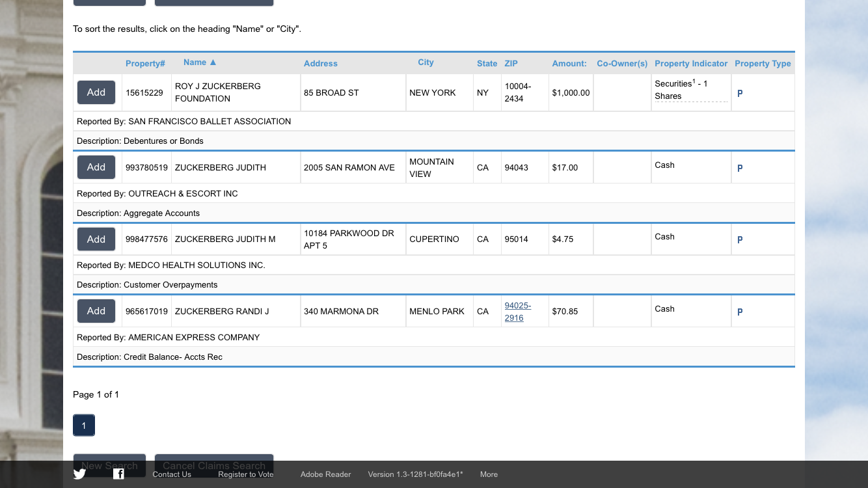Sort results by City heading
Screen dimensions: 868x488
426,62
